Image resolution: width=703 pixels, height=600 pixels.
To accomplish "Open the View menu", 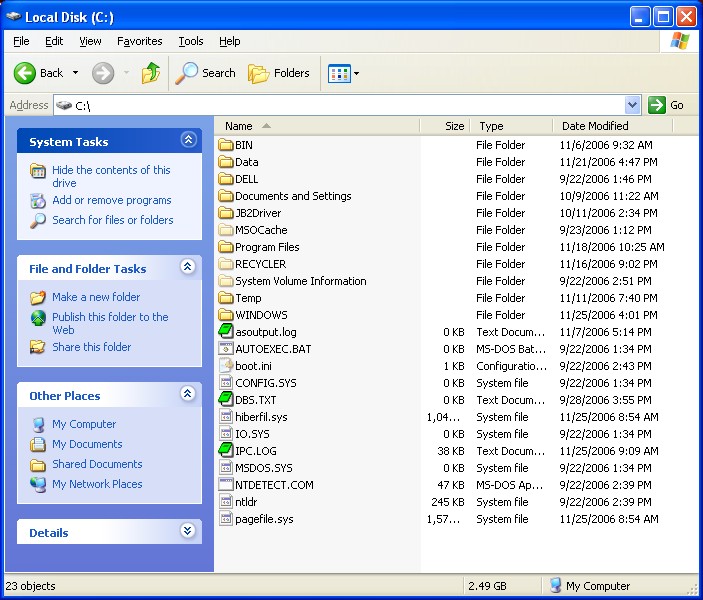I will 90,41.
